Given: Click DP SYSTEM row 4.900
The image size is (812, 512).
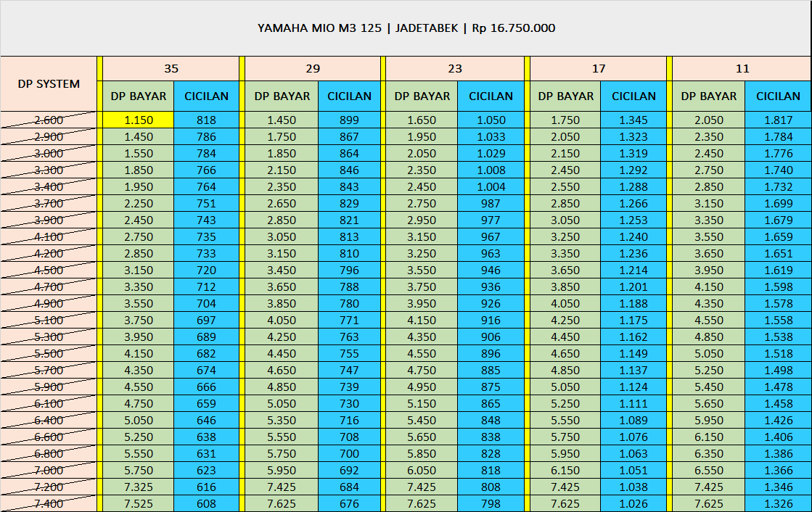Looking at the screenshot, I should click(x=49, y=303).
